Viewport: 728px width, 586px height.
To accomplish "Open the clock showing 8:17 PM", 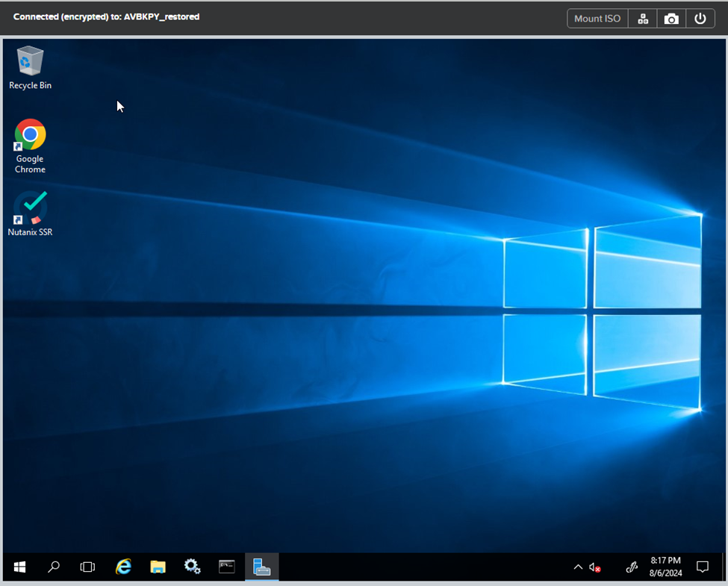I will pyautogui.click(x=665, y=567).
